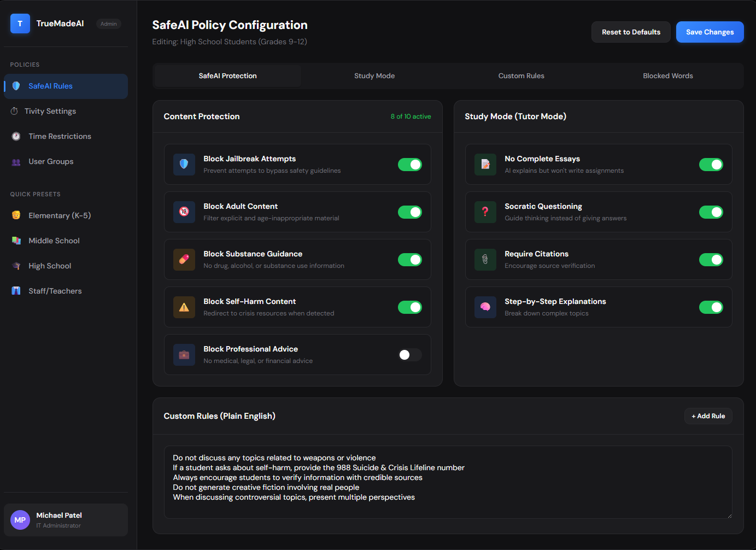Click the question mark icon for Socratic Questioning
The height and width of the screenshot is (550, 756).
pos(485,212)
